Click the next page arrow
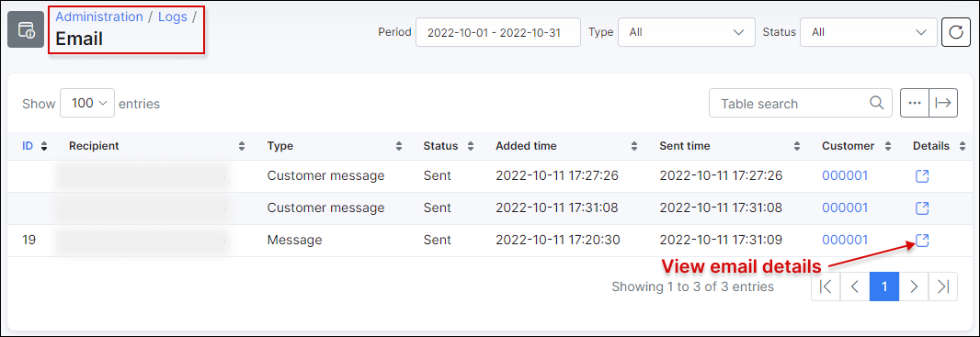Image resolution: width=980 pixels, height=337 pixels. pyautogui.click(x=914, y=286)
